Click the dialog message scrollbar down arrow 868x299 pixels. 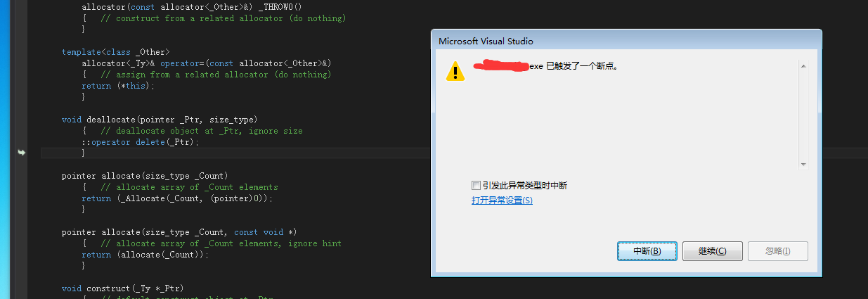point(804,165)
